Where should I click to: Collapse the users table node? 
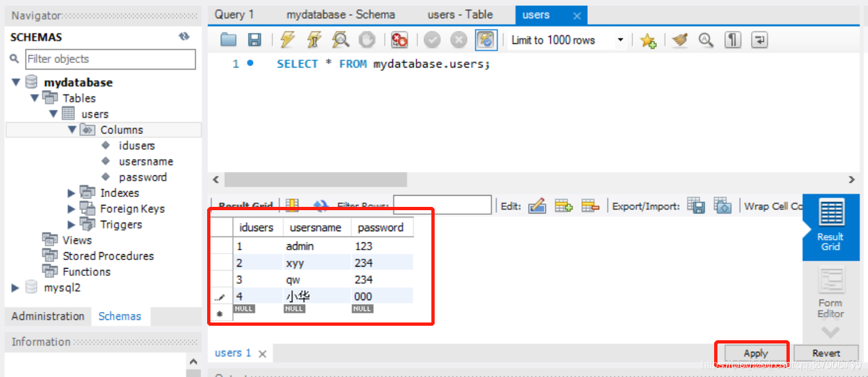(x=53, y=114)
